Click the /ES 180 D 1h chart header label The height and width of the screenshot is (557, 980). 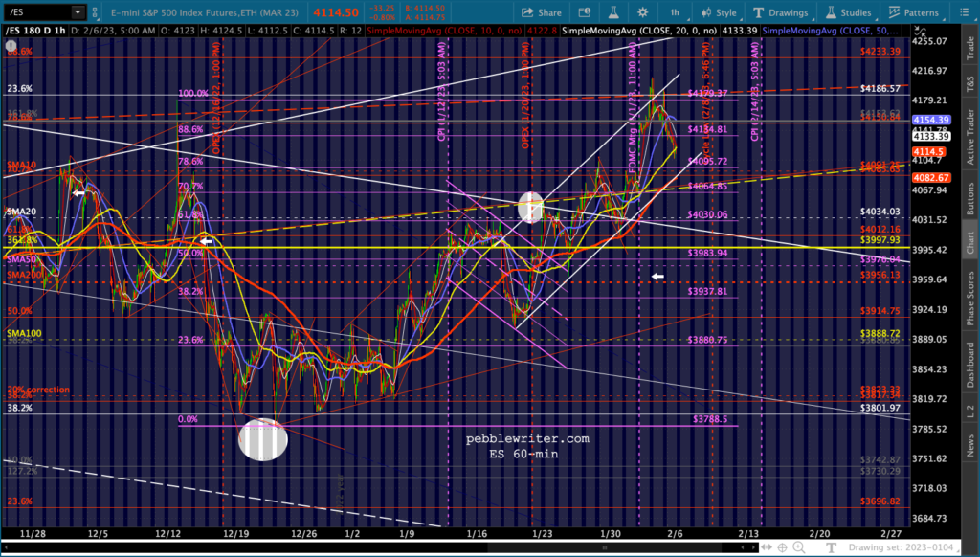pyautogui.click(x=35, y=31)
